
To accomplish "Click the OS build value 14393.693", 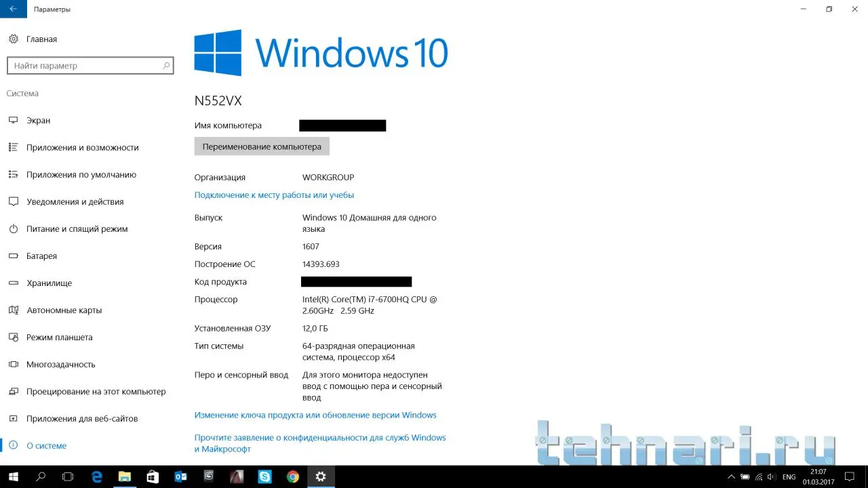I will pos(321,264).
